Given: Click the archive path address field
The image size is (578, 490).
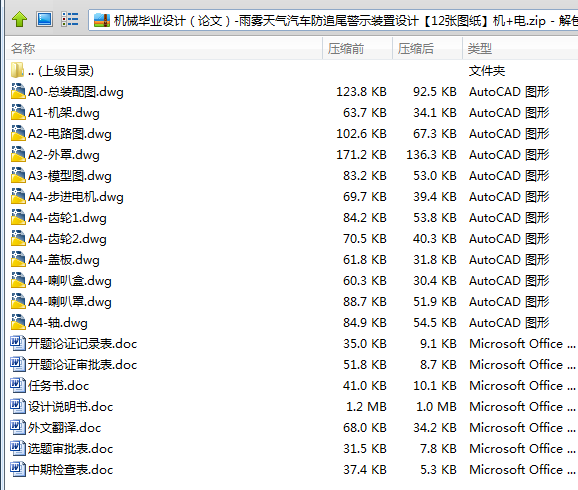Looking at the screenshot, I should pyautogui.click(x=332, y=20).
